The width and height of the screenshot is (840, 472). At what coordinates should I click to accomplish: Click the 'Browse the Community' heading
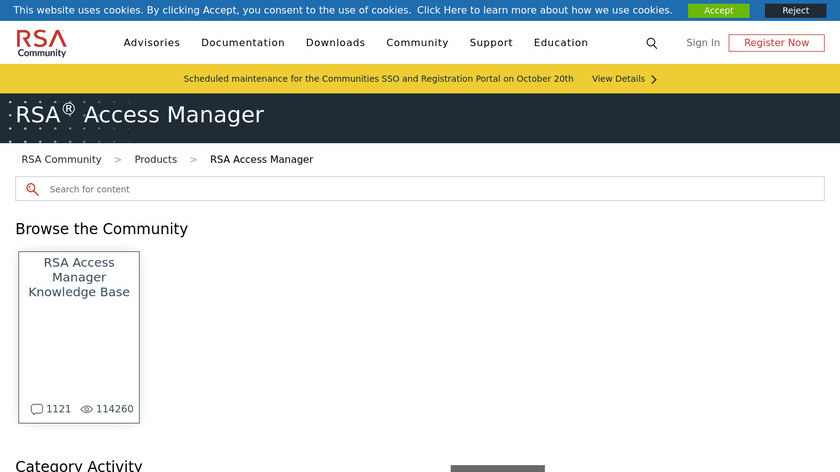tap(102, 229)
